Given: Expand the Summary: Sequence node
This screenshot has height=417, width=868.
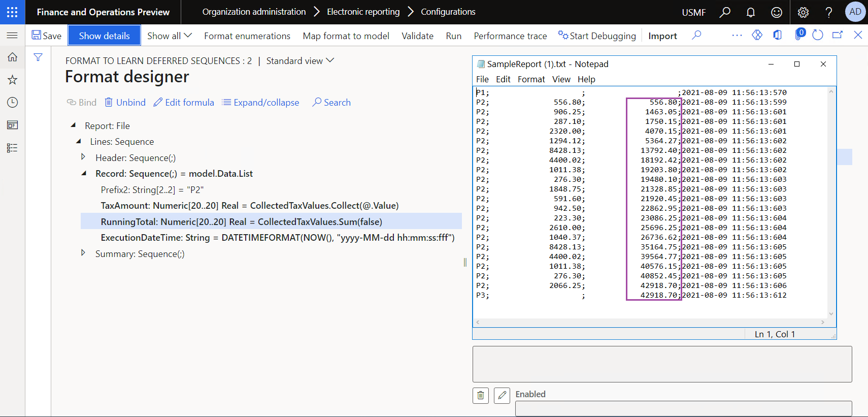Looking at the screenshot, I should click(83, 253).
